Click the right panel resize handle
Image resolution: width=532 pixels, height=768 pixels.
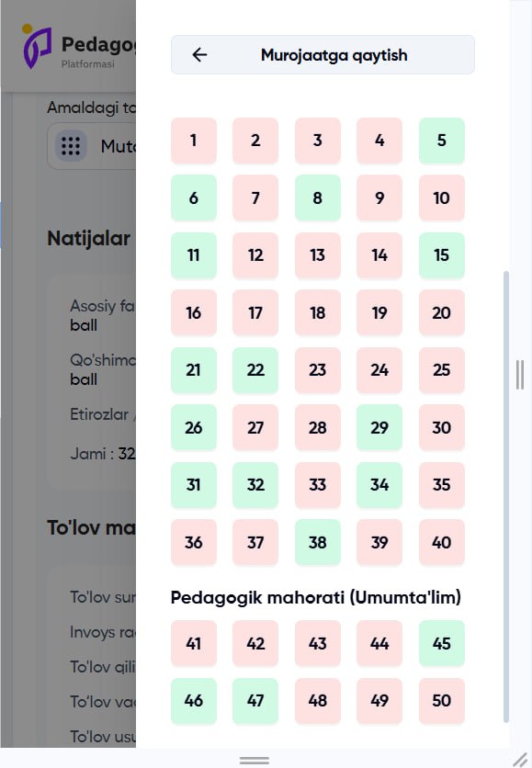point(518,375)
